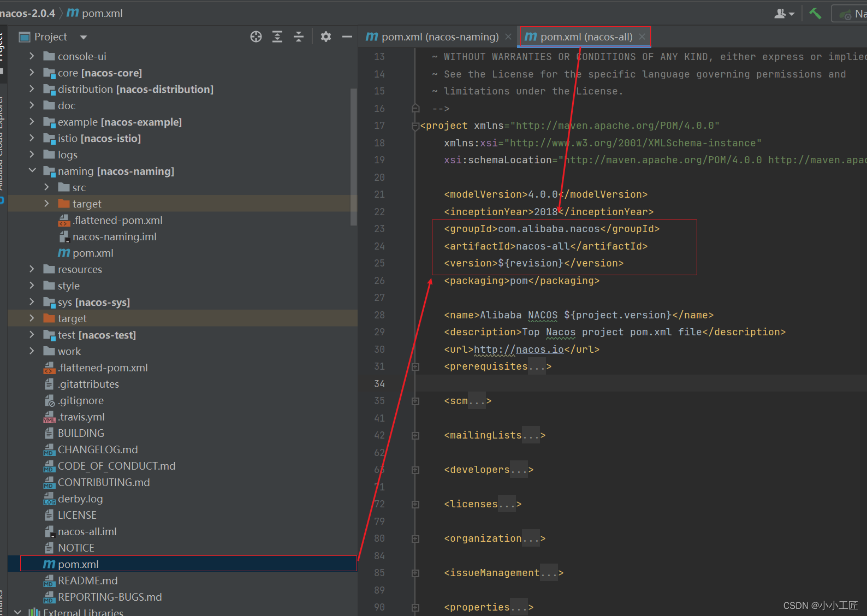
Task: Select test [nacos-test] module
Action: tap(97, 335)
